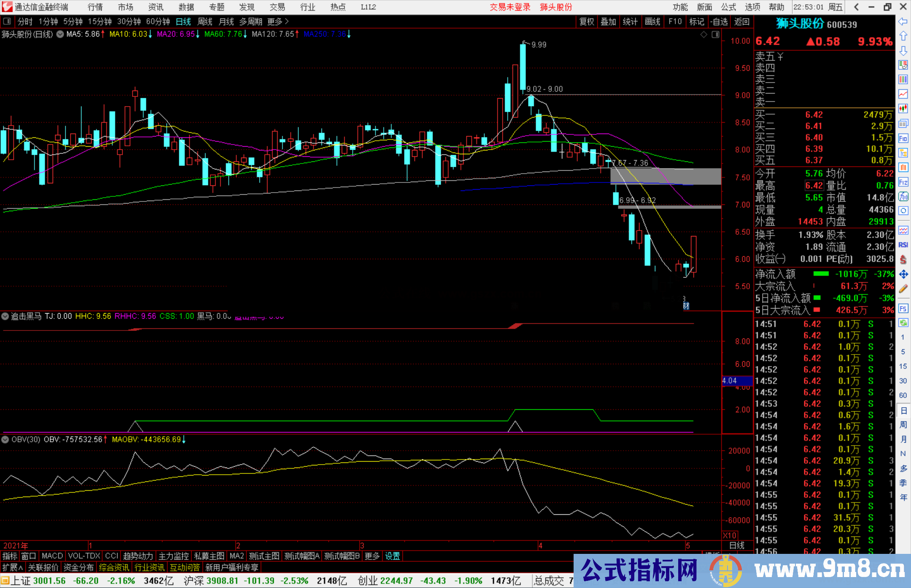Toggle the 追击黑马 indicator dropdown circle
This screenshot has height=588, width=911.
(5, 316)
